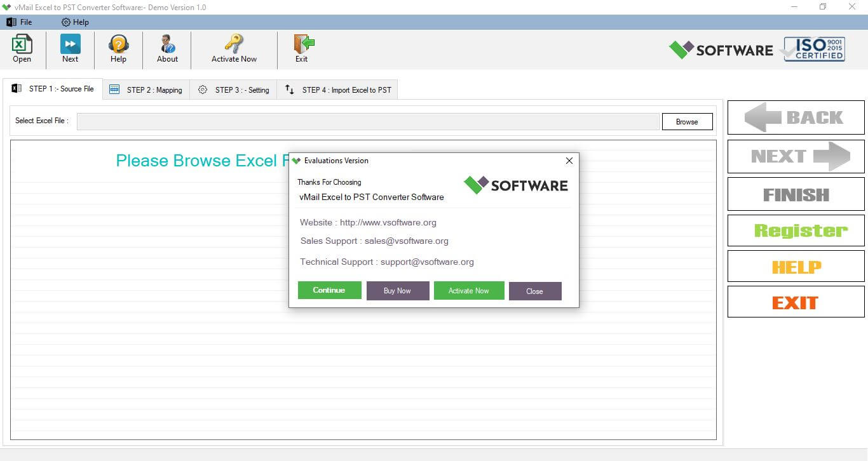This screenshot has height=461, width=868.
Task: Click the support@vsoftware.org email address
Action: [427, 262]
